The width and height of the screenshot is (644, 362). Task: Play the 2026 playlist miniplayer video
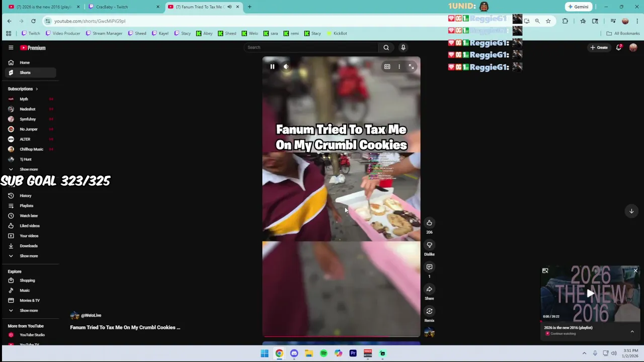click(x=590, y=294)
